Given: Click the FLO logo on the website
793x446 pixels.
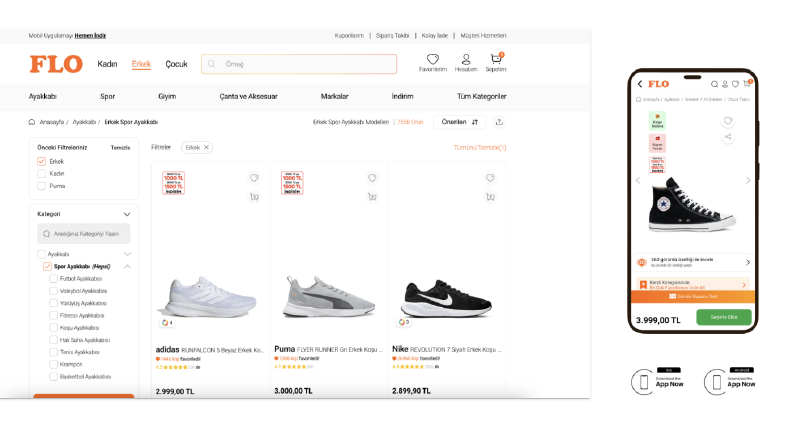Looking at the screenshot, I should pyautogui.click(x=56, y=64).
